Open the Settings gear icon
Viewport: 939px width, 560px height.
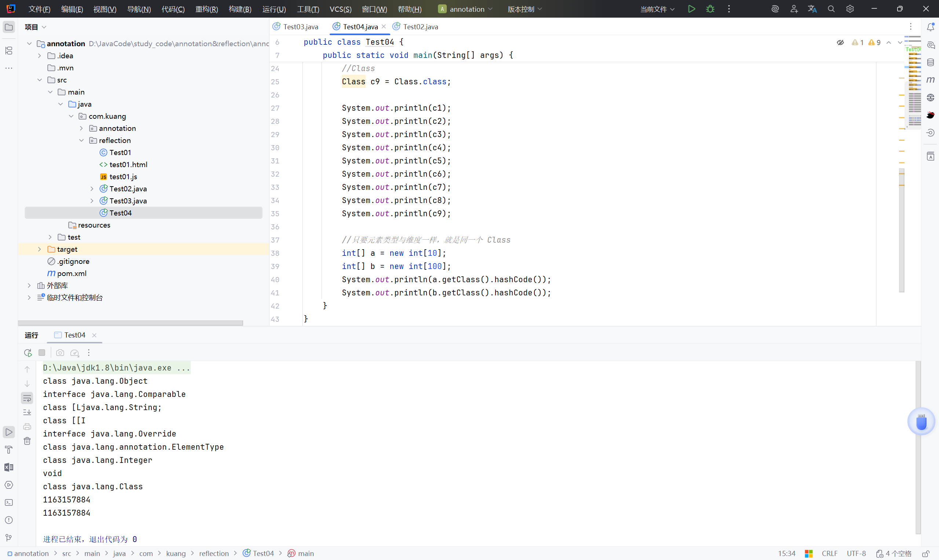pyautogui.click(x=850, y=9)
